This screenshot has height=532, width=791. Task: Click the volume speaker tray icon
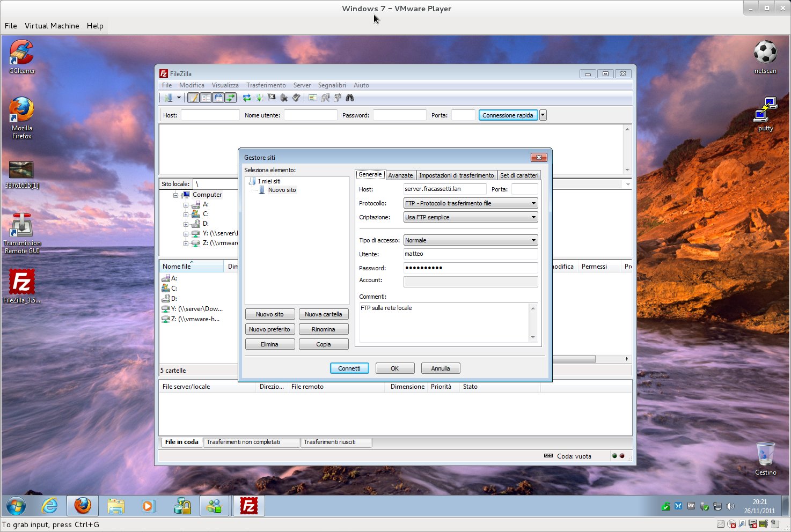pyautogui.click(x=730, y=506)
